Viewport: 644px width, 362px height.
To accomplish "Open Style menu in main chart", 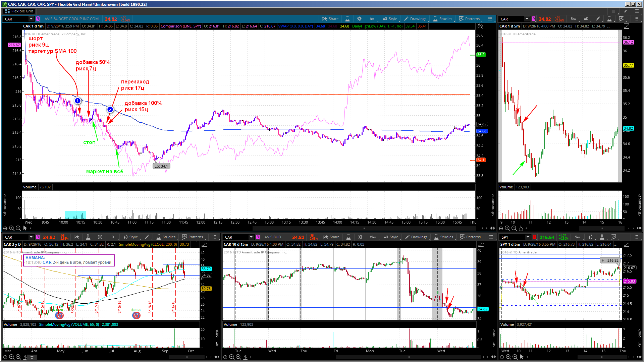I will (x=390, y=19).
